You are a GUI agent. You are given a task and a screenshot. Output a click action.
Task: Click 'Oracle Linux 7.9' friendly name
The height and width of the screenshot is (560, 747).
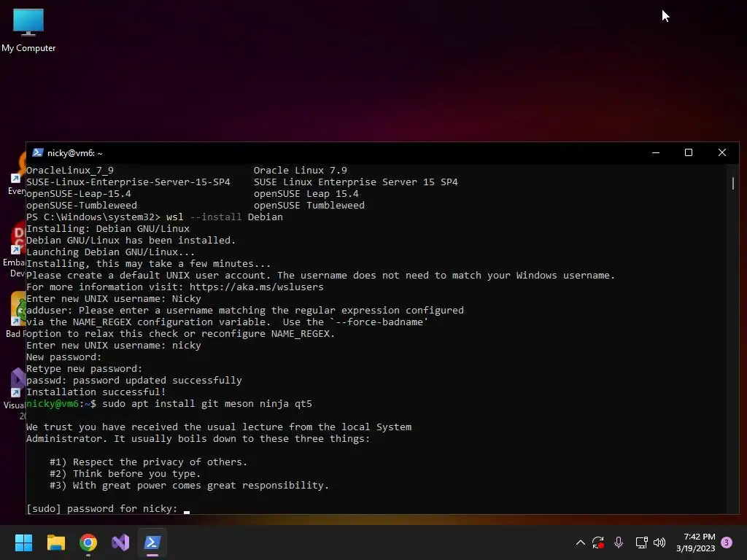coord(300,171)
